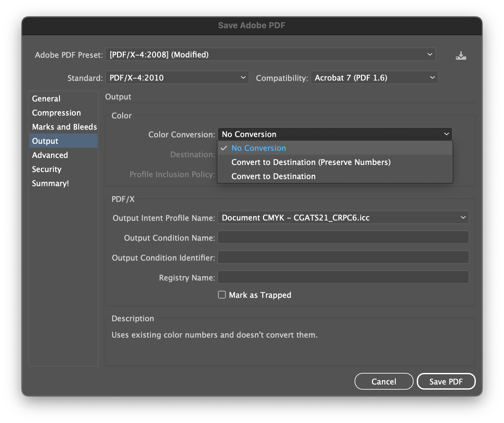Click the Output Condition Name field
This screenshot has width=504, height=423.
(x=343, y=237)
